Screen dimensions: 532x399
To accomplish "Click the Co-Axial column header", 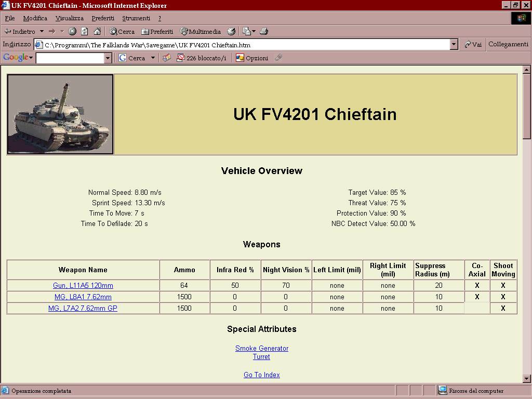I will (x=477, y=270).
